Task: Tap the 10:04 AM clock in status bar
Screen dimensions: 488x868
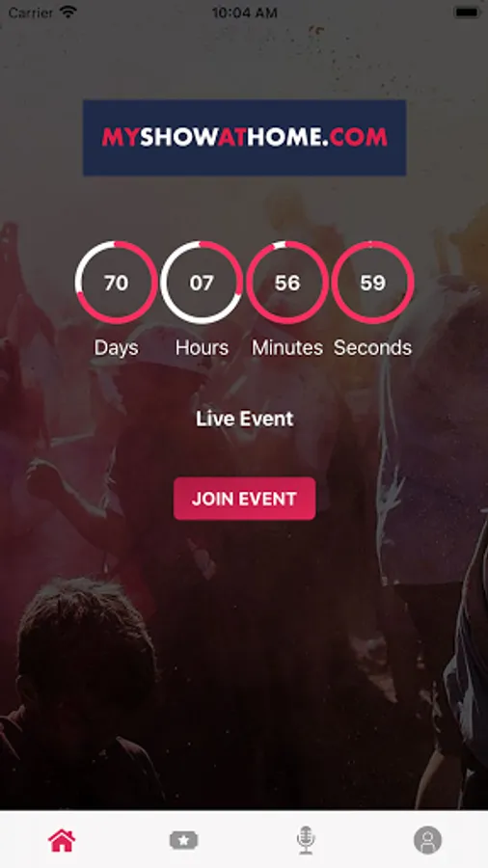Action: point(244,13)
